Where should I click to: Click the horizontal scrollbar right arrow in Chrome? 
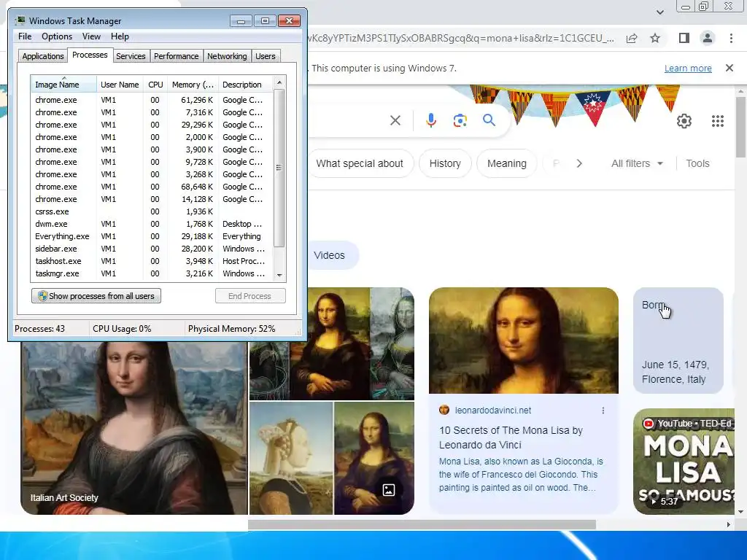(728, 524)
